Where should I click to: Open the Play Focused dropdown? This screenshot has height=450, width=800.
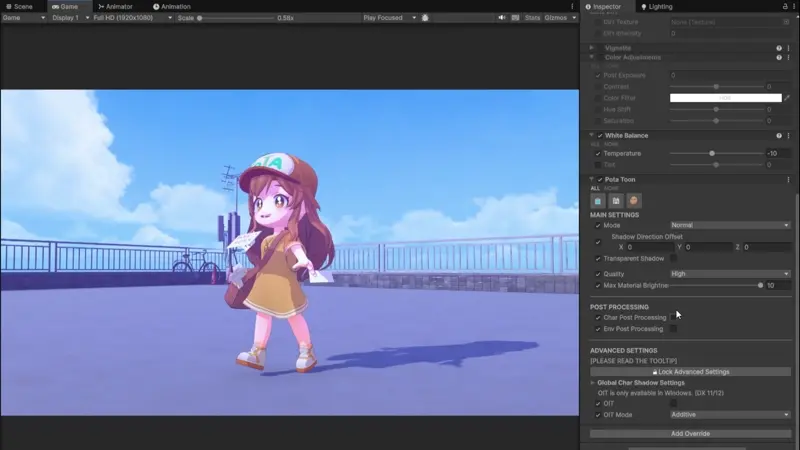tap(389, 18)
